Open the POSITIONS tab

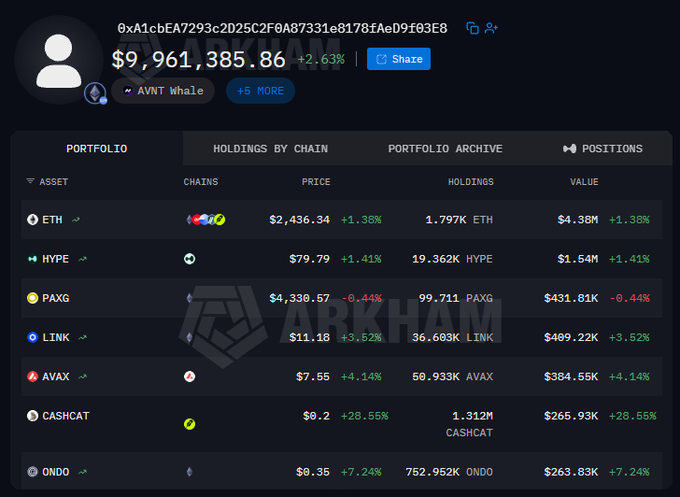603,149
